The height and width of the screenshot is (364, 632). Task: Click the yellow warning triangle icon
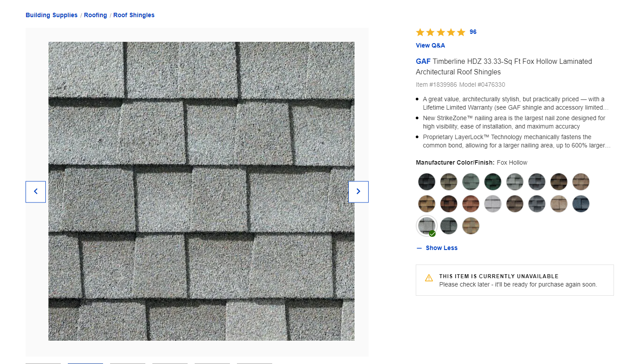(429, 278)
